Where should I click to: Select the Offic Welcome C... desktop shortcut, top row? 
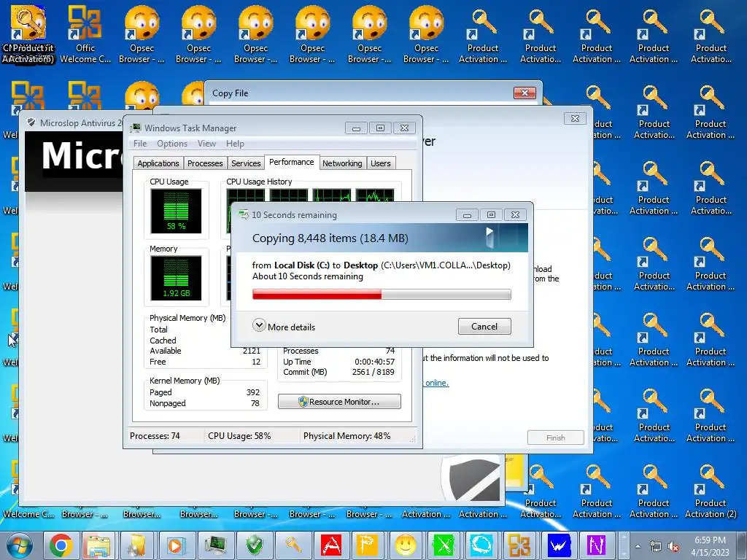[85, 34]
